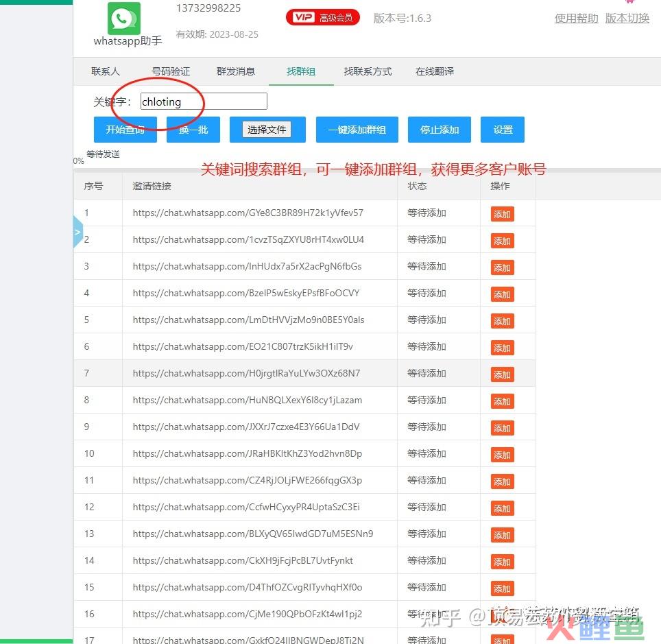Click the 开始查询 button
661x644 pixels.
point(125,130)
